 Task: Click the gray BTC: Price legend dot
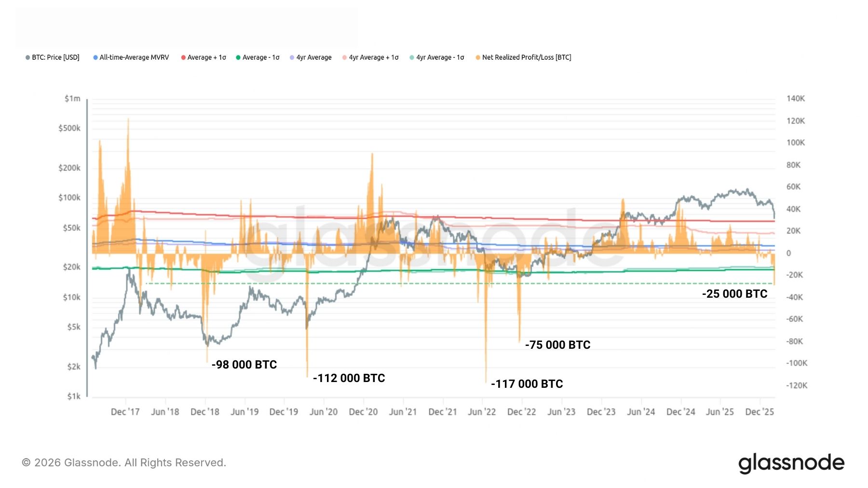(x=27, y=57)
